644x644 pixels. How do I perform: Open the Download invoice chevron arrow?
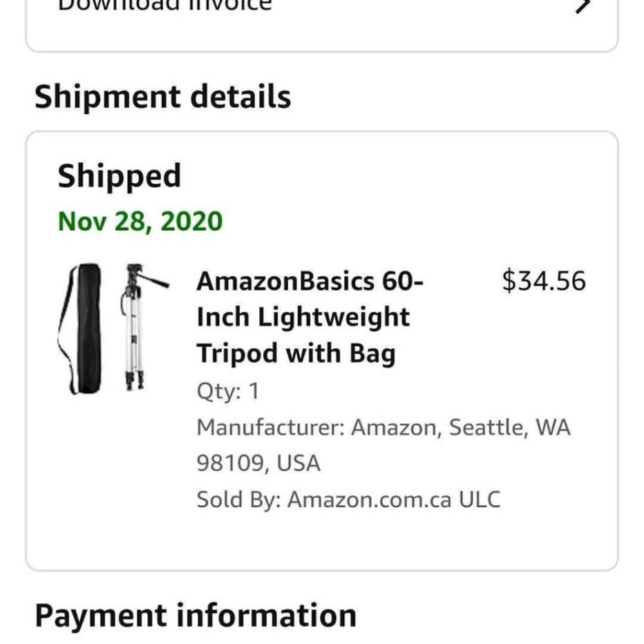(x=583, y=6)
